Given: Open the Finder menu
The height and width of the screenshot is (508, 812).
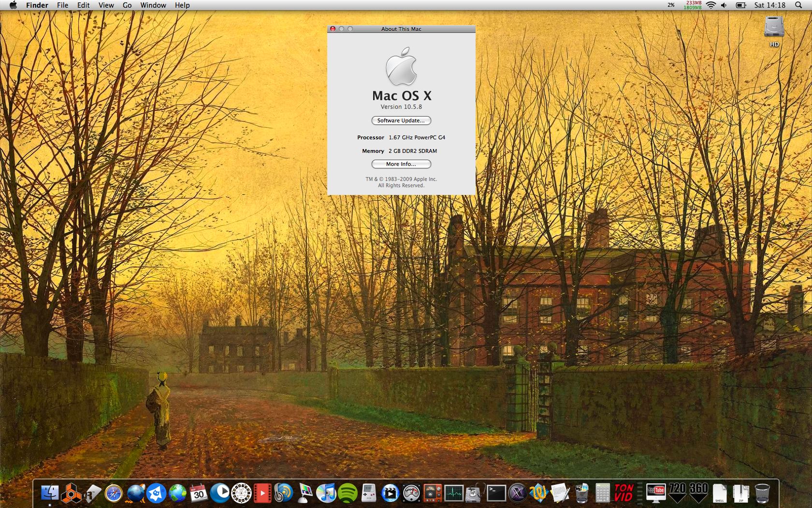Looking at the screenshot, I should (37, 5).
